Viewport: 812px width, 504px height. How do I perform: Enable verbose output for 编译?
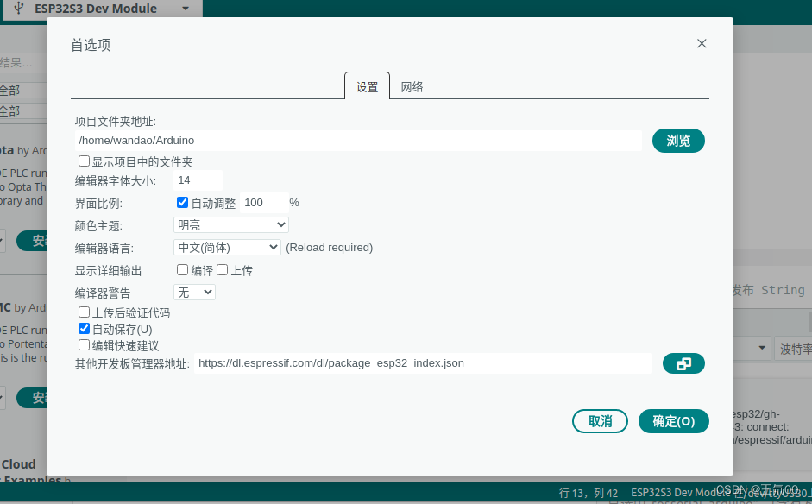tap(181, 269)
